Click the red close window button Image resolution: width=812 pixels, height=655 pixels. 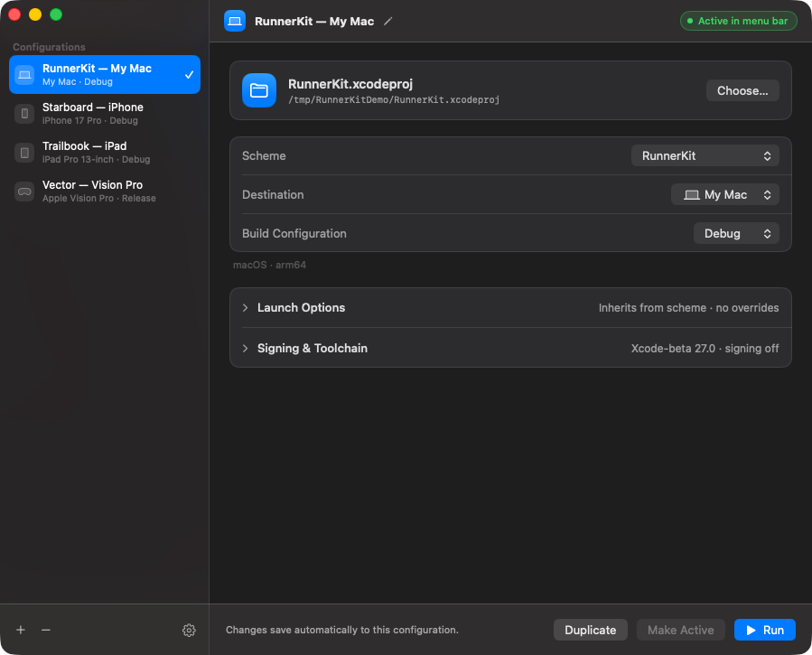(x=14, y=14)
